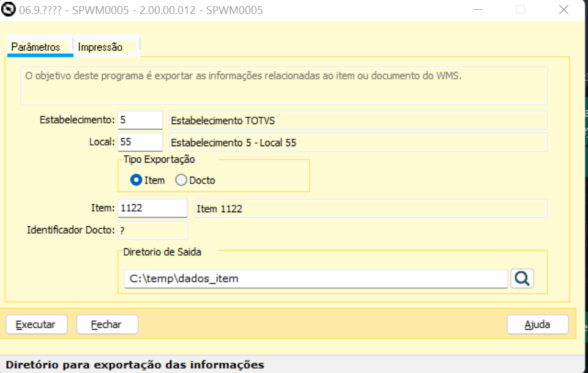Click the search icon beside the output directory
This screenshot has height=373, width=588.
[522, 279]
